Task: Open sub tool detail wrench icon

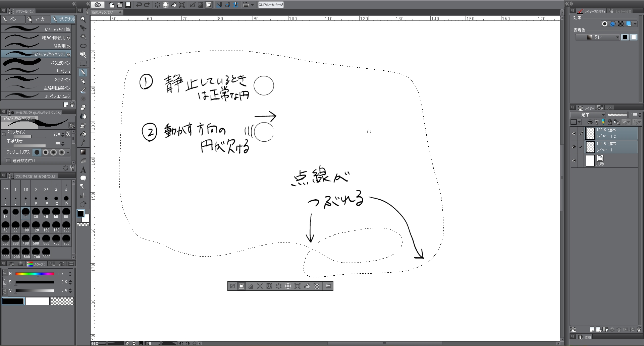Action: [72, 168]
